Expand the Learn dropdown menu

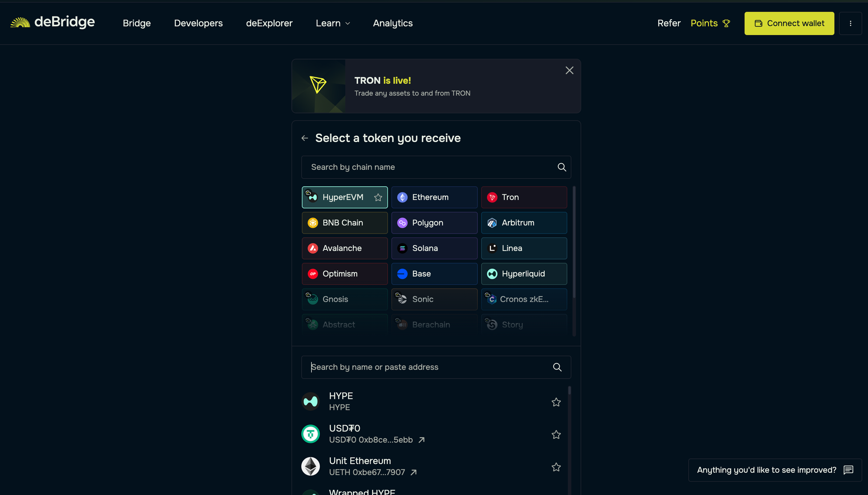(333, 23)
